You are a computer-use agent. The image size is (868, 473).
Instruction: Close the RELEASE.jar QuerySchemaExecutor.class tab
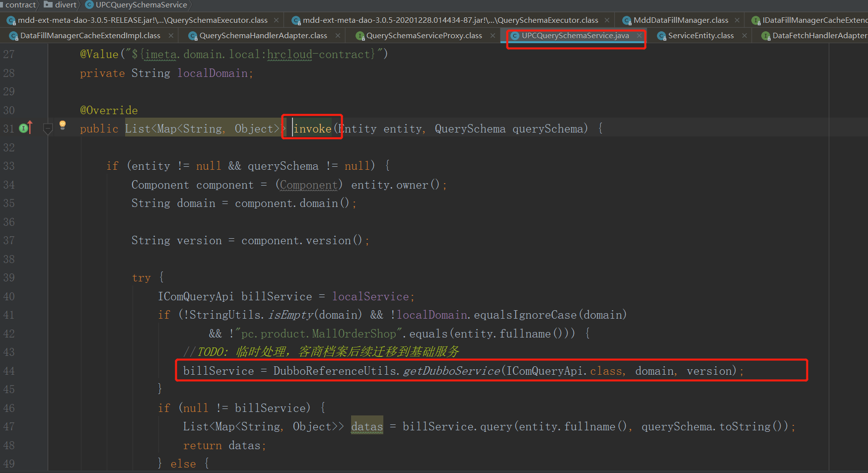pyautogui.click(x=277, y=20)
